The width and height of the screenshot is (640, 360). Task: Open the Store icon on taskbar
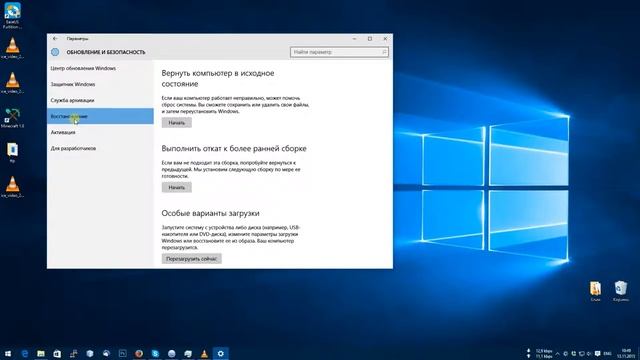pos(57,353)
